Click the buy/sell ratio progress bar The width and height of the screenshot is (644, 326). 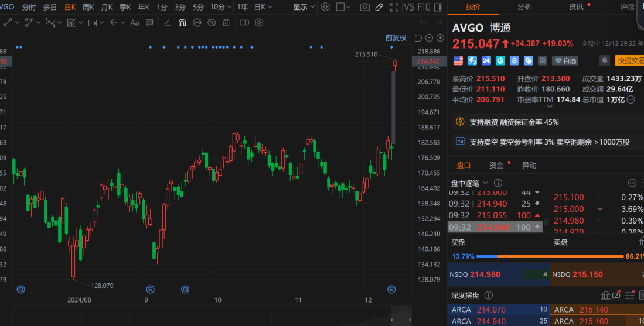point(550,256)
